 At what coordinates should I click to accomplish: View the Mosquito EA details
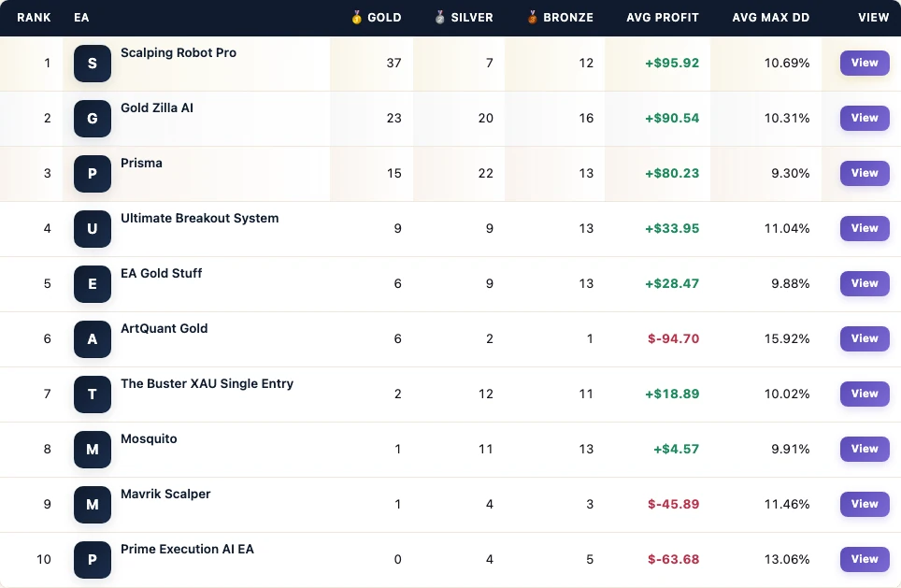(x=865, y=449)
